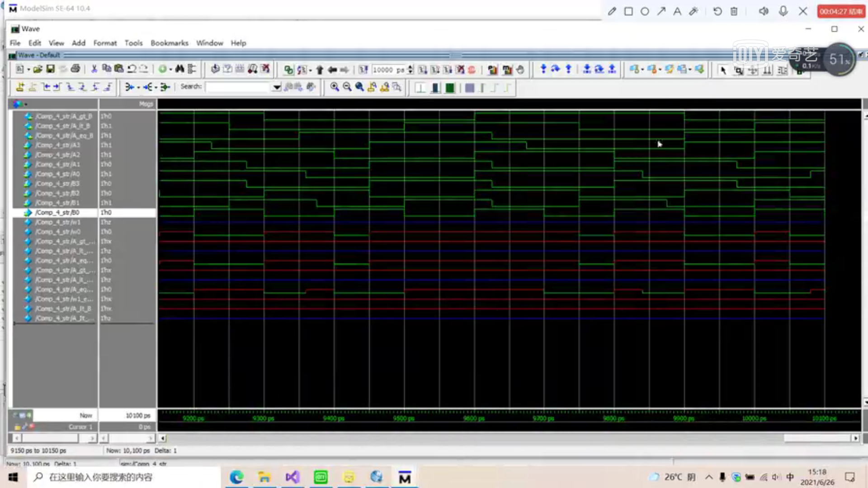Image resolution: width=868 pixels, height=488 pixels.
Task: Open the Search field dropdown arrow
Action: pos(277,87)
